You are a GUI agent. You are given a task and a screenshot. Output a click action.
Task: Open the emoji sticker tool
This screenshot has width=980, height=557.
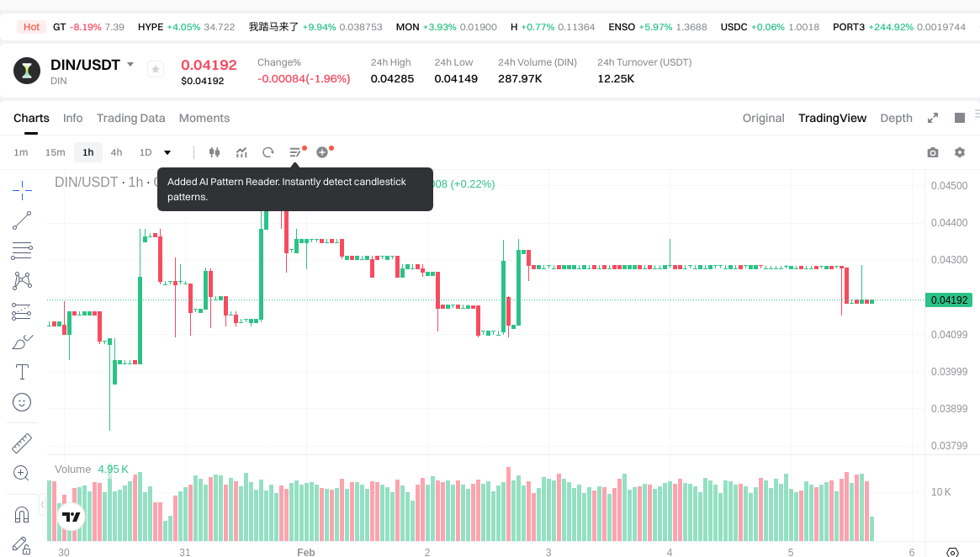pos(22,402)
